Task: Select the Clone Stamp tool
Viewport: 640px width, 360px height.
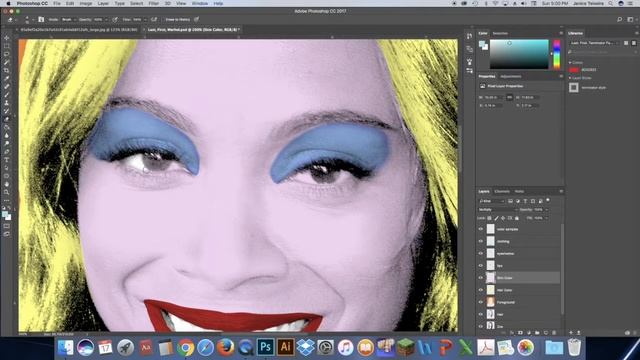Action: [7, 103]
